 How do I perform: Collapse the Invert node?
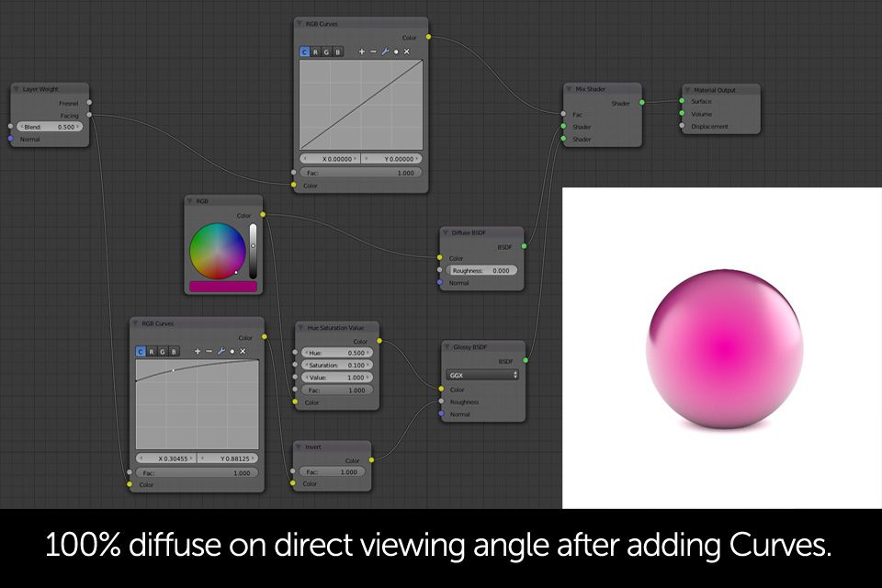pyautogui.click(x=299, y=447)
